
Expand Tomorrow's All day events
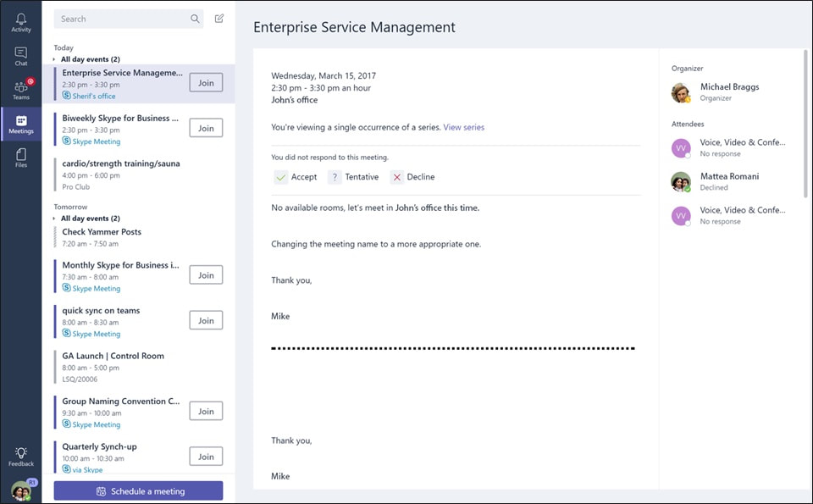coord(87,219)
